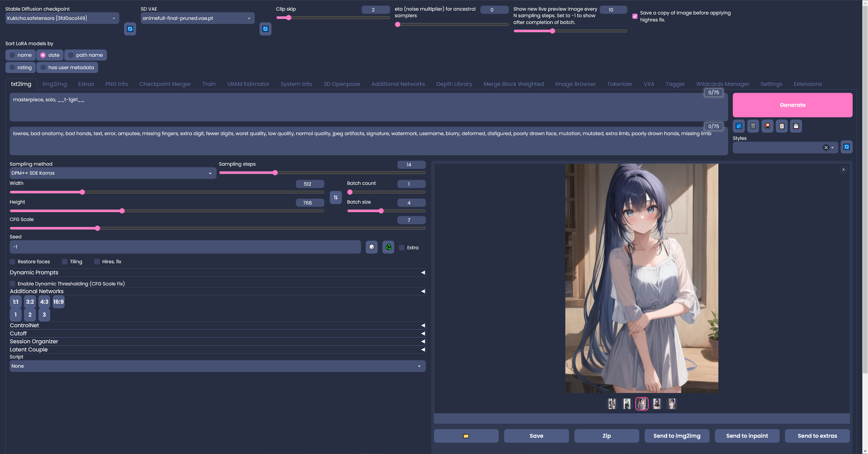868x454 pixels.
Task: Clear the prompt with the trash icon
Action: pyautogui.click(x=753, y=126)
